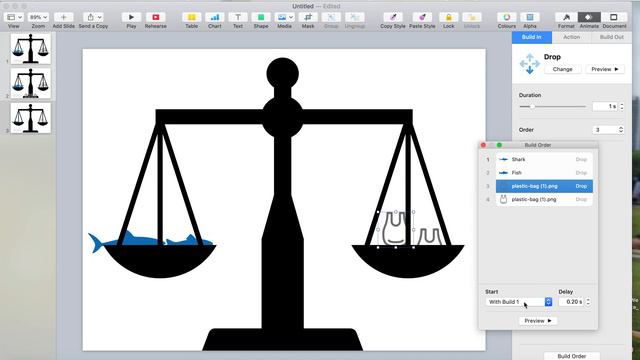Insert a Shape from the toolbar
This screenshot has width=640, height=360.
click(x=261, y=17)
